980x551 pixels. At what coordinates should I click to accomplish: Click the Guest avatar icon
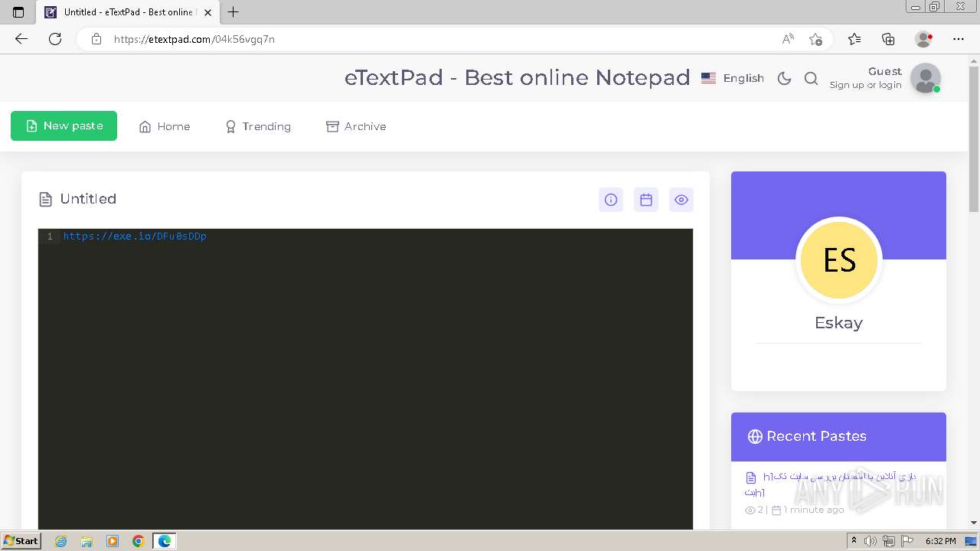pos(926,78)
